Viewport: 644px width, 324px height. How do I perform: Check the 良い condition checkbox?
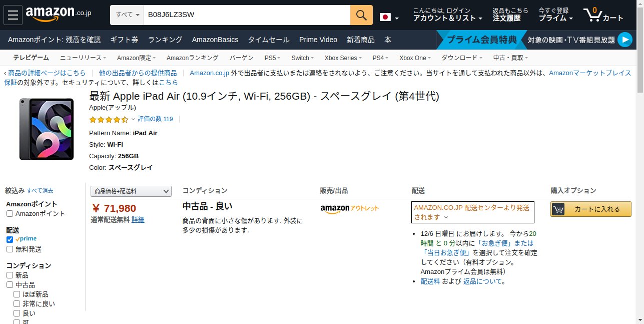[x=17, y=313]
